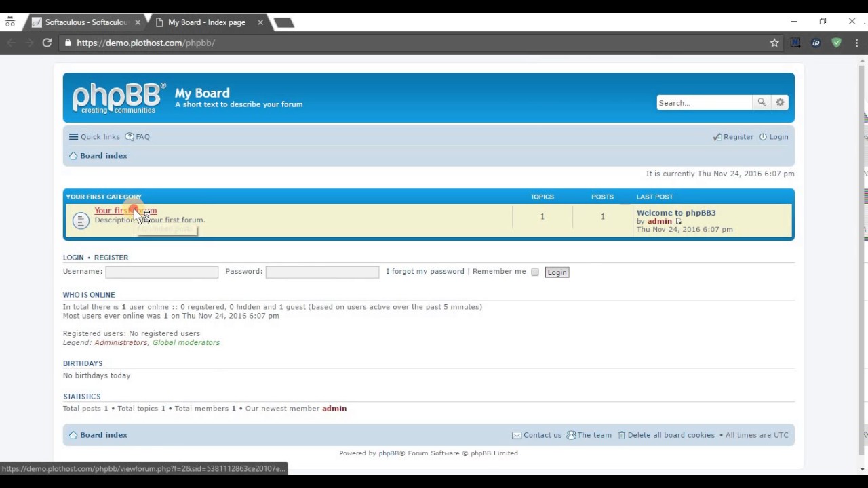Close the Softaculous browser tab
The width and height of the screenshot is (868, 488).
click(x=138, y=22)
